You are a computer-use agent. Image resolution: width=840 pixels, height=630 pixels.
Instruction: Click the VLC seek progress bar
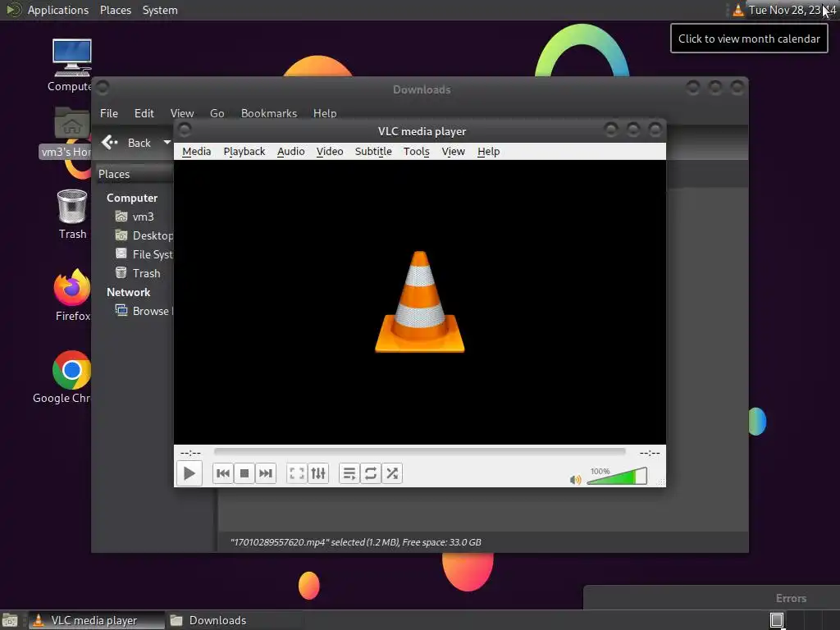click(419, 452)
